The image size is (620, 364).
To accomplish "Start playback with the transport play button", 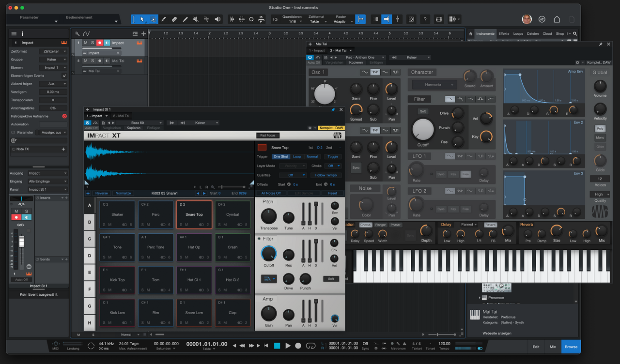I will pyautogui.click(x=288, y=346).
